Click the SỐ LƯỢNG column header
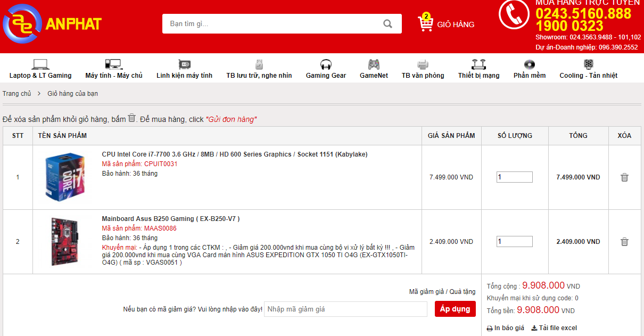Screen dimensions: 644x336 point(515,136)
